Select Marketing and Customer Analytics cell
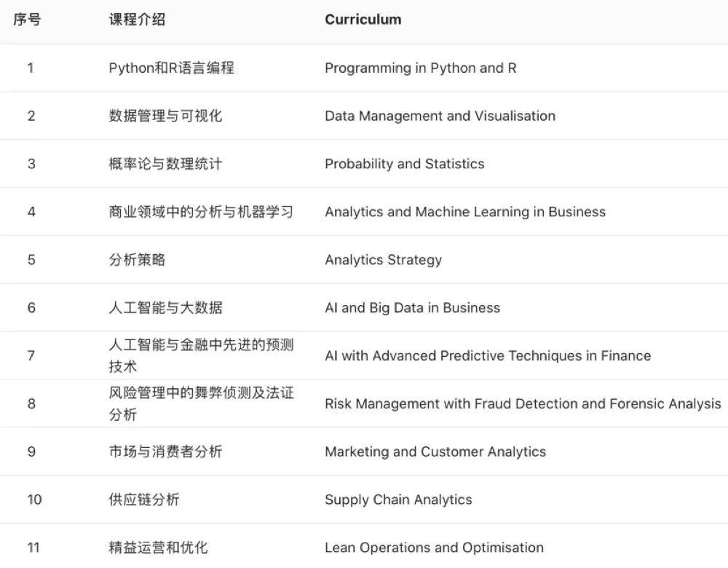This screenshot has width=728, height=568. 435,452
